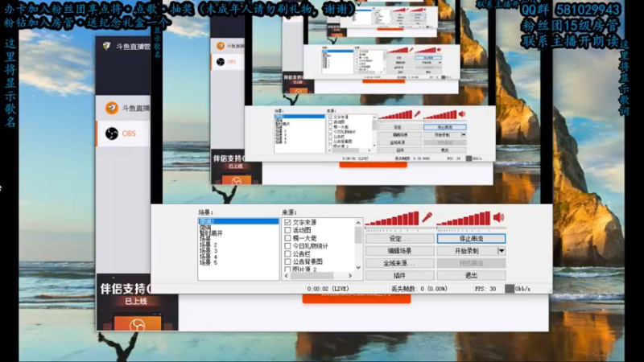Click the QQ群 581029943 overlay text
This screenshot has width=644, height=362.
[572, 10]
